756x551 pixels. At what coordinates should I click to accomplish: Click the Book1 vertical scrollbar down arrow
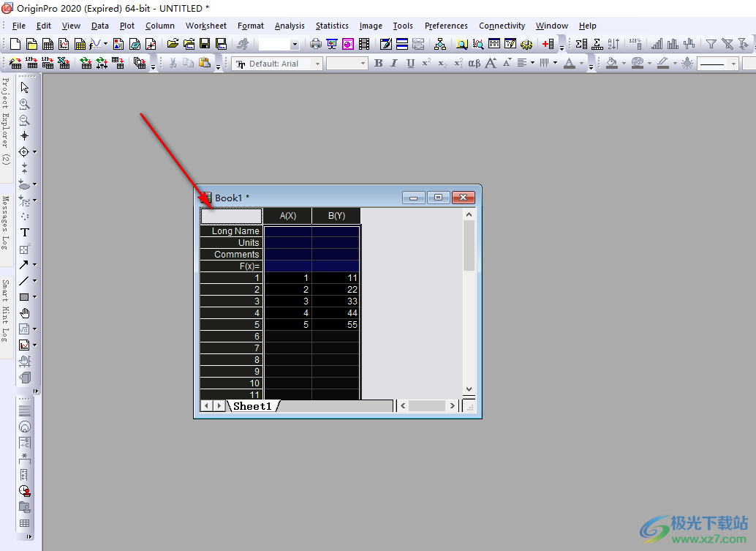click(x=469, y=389)
